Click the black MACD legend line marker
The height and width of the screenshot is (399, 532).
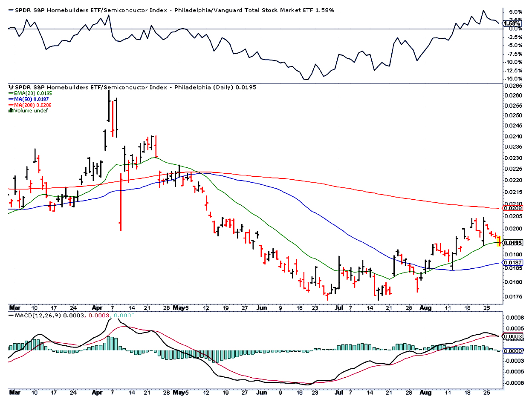(x=10, y=315)
